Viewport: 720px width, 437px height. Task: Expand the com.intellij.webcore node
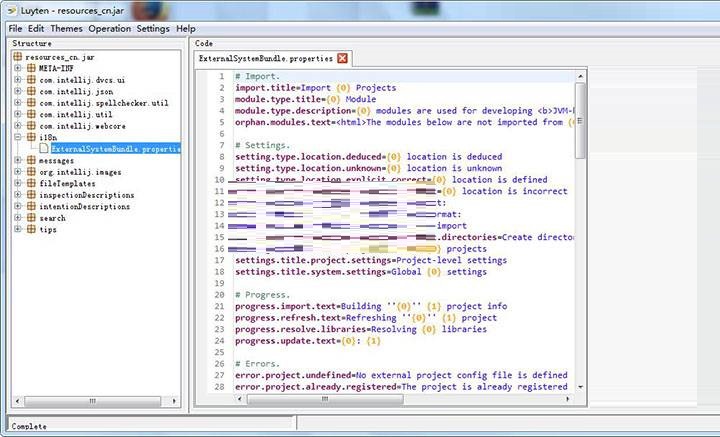[x=17, y=125]
